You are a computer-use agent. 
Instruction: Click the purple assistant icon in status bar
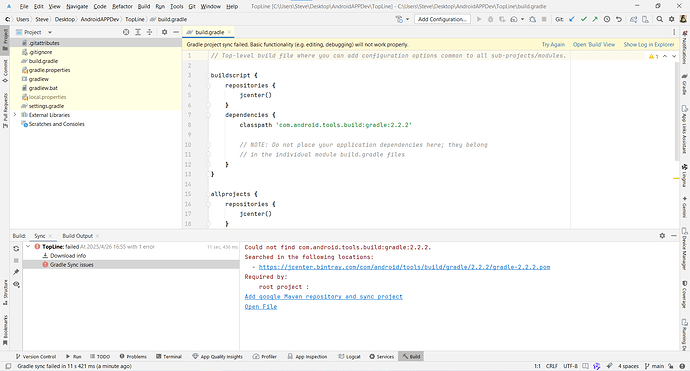(596, 366)
